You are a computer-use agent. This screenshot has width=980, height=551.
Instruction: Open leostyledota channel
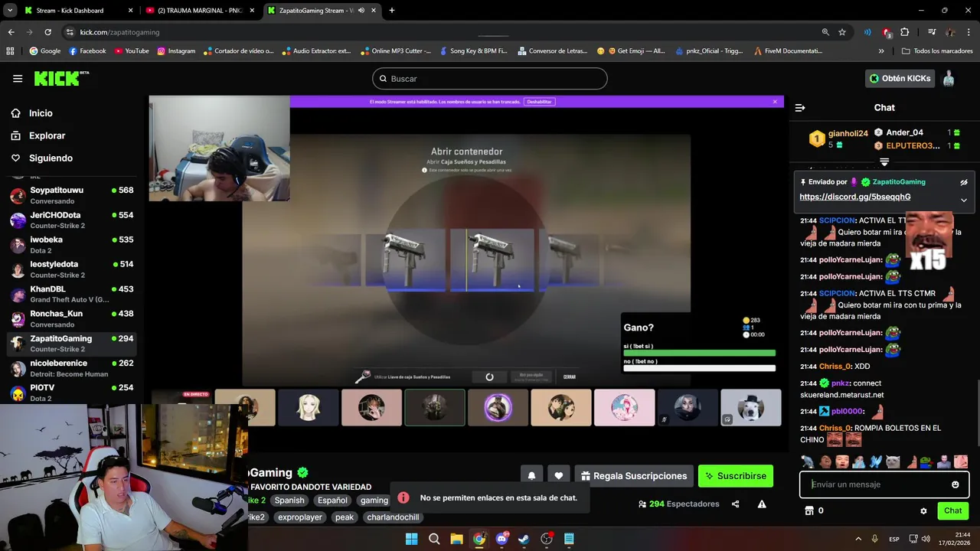72,269
